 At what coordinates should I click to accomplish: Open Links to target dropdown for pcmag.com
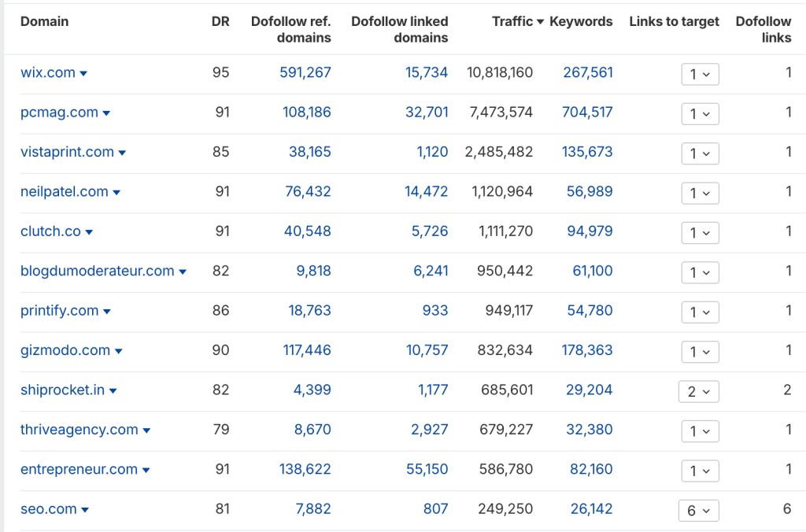point(700,113)
